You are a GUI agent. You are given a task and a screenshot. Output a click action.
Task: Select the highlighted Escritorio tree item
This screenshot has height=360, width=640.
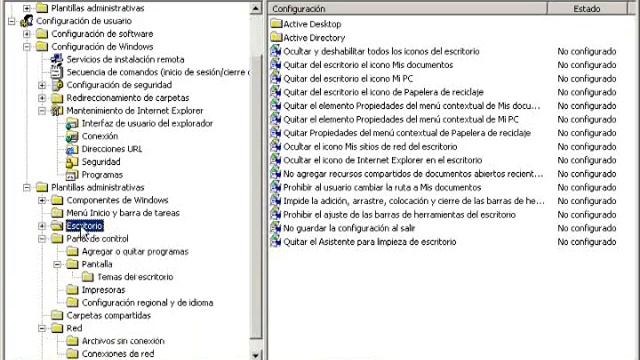tap(84, 226)
